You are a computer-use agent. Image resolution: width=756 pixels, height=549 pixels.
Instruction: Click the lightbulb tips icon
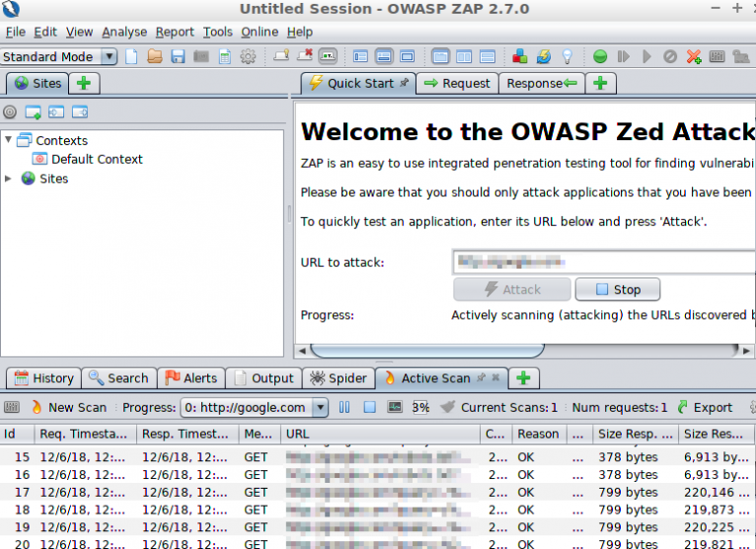pyautogui.click(x=567, y=57)
